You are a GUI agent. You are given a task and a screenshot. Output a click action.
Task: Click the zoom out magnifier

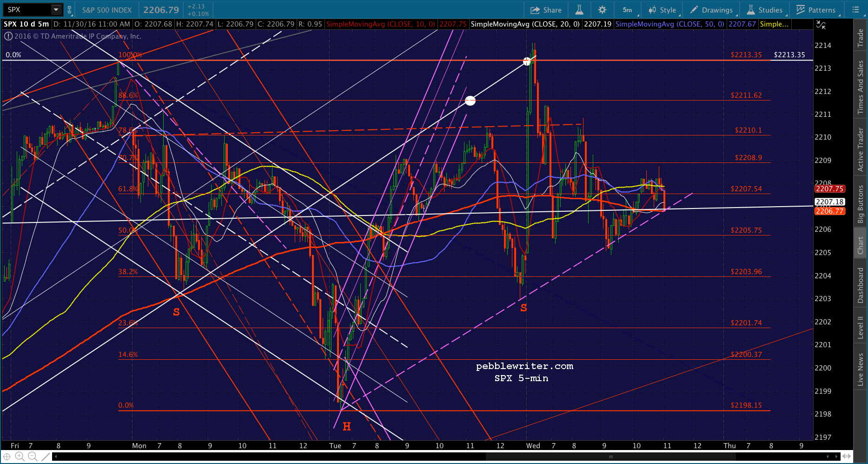click(33, 457)
